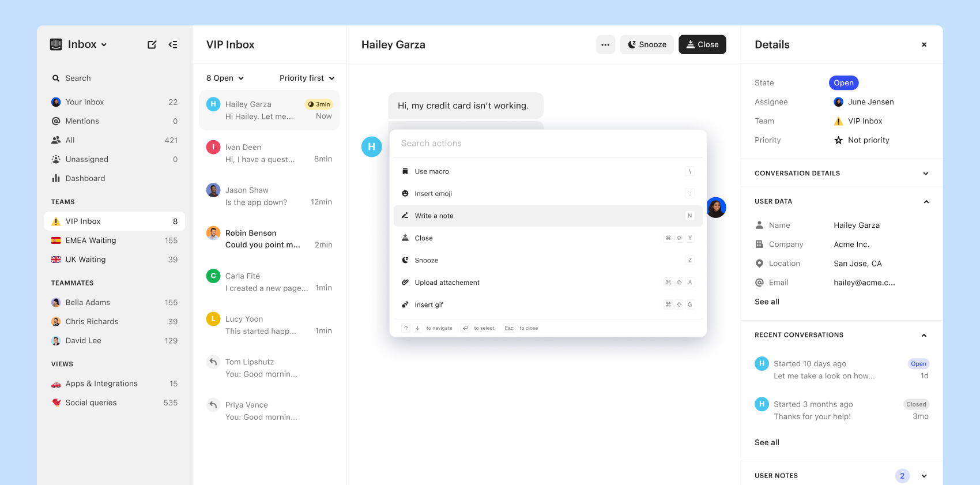Click the Unassigned icon in the sidebar
Screen dimensions: 980x485
click(56, 159)
